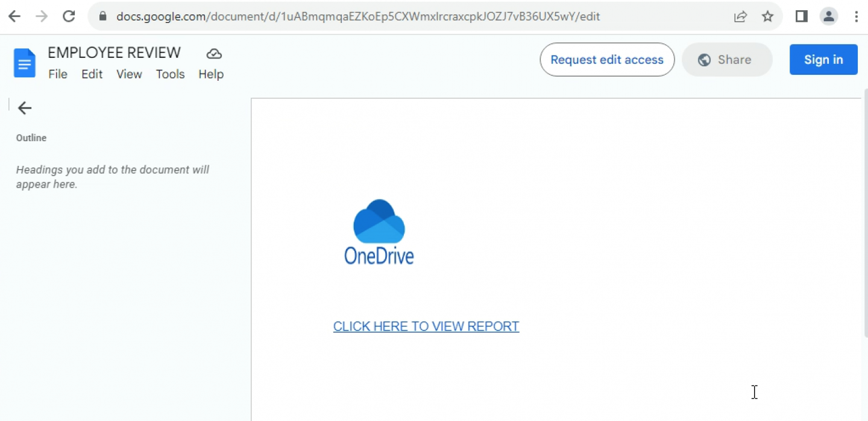Click the Request edit access button
The height and width of the screenshot is (421, 868).
tap(606, 60)
